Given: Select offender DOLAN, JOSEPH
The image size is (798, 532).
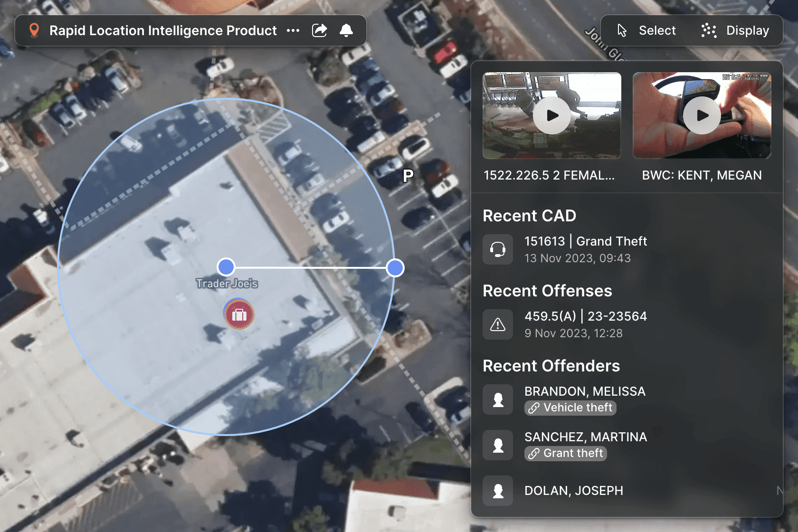Looking at the screenshot, I should tap(573, 491).
